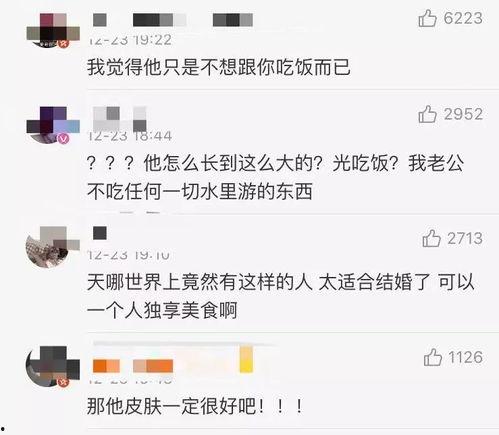This screenshot has height=435, width=499.
Task: Click the 12-23 19:22 timestamp
Action: pos(130,40)
